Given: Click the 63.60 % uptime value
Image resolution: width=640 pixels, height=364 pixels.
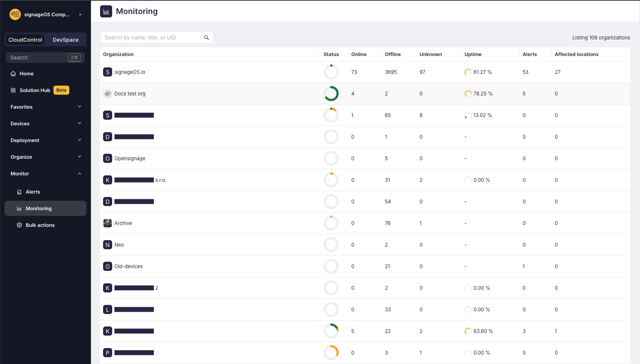Looking at the screenshot, I should [483, 331].
